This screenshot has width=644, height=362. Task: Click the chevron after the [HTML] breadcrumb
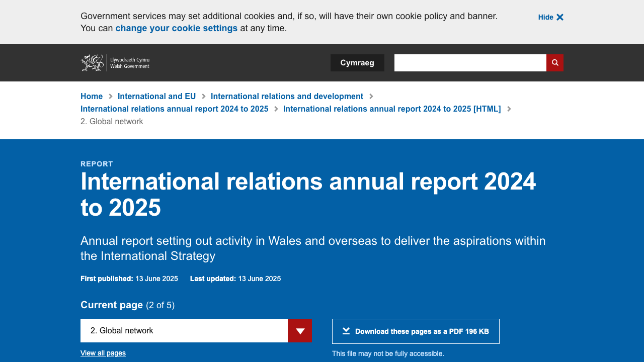pyautogui.click(x=509, y=109)
